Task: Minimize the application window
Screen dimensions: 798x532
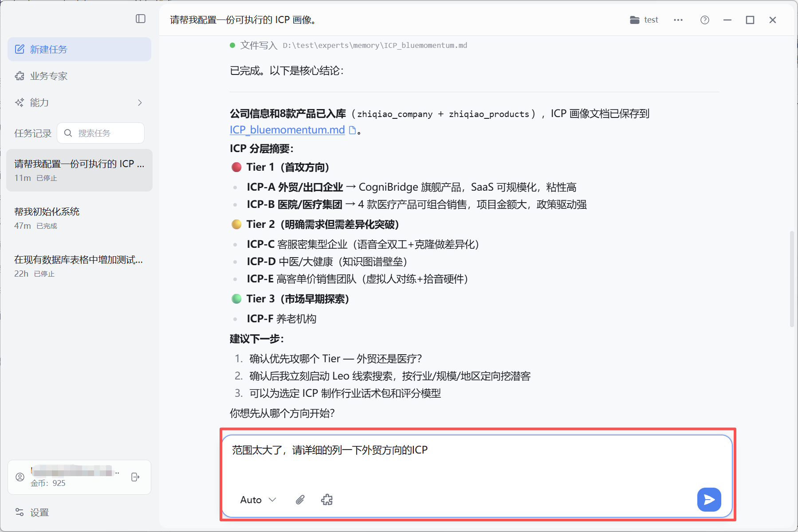Action: 727,20
